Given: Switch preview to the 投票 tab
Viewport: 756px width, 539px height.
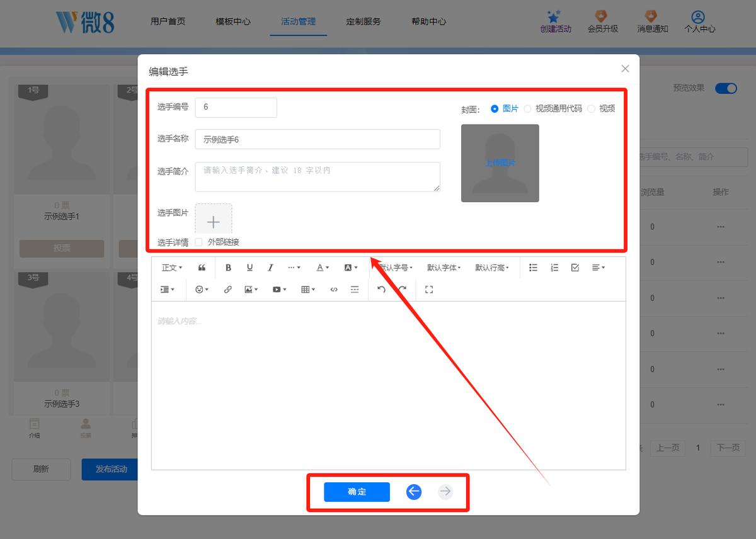Looking at the screenshot, I should pyautogui.click(x=86, y=428).
